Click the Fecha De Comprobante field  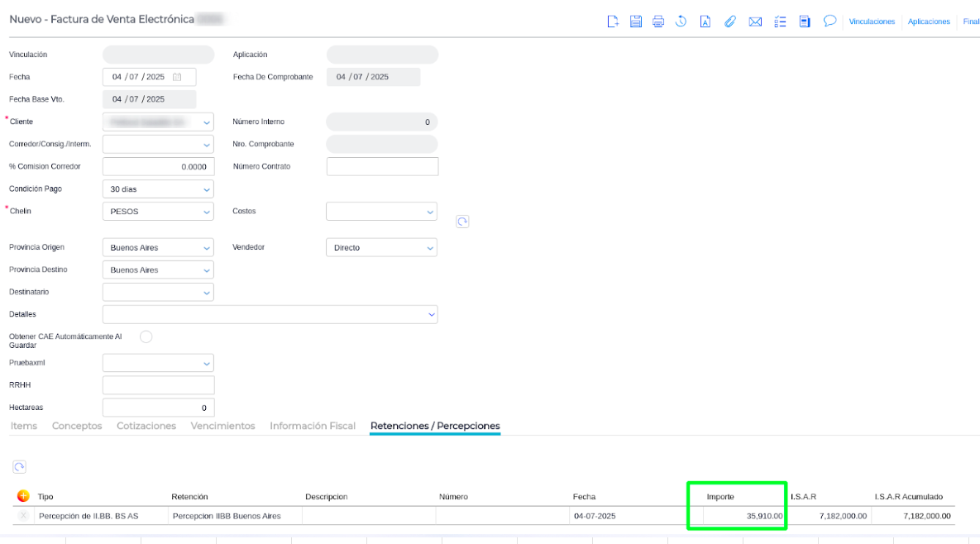[373, 77]
